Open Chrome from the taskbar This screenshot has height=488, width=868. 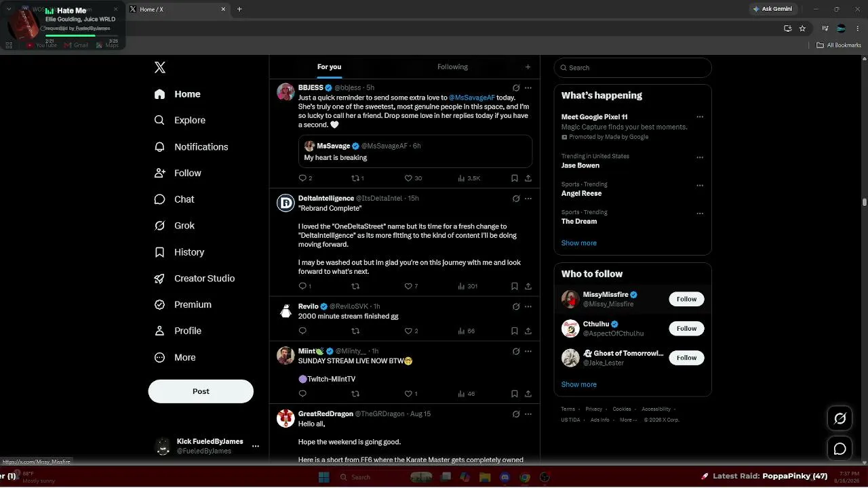525,477
